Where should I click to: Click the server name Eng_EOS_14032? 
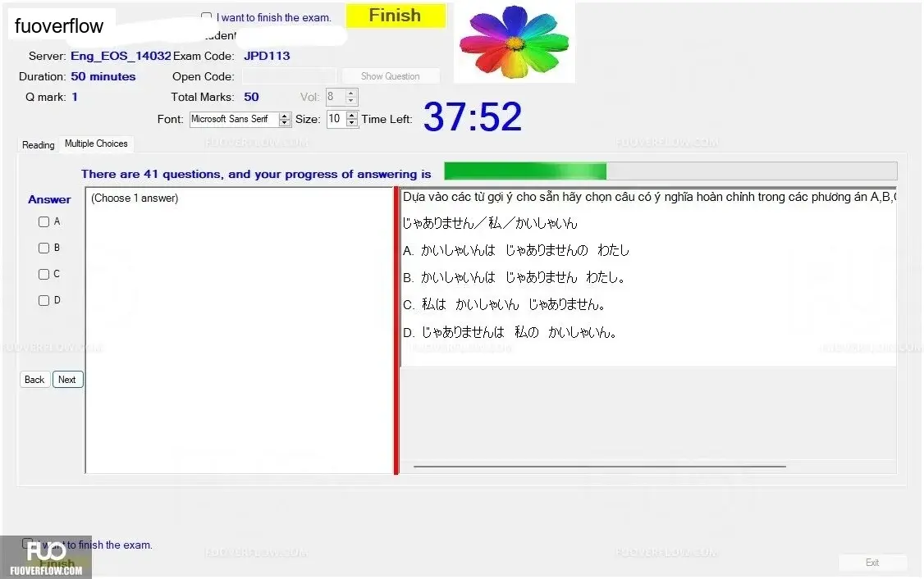(x=121, y=56)
